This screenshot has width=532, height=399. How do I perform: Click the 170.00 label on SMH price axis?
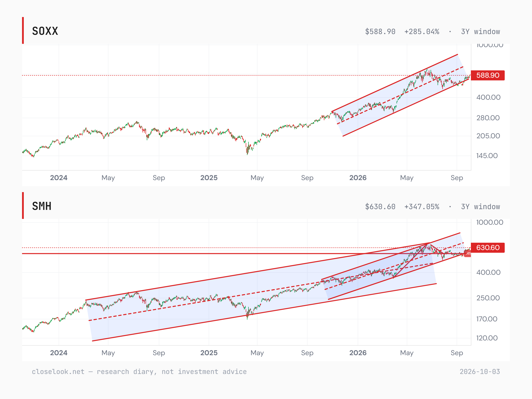pos(487,319)
